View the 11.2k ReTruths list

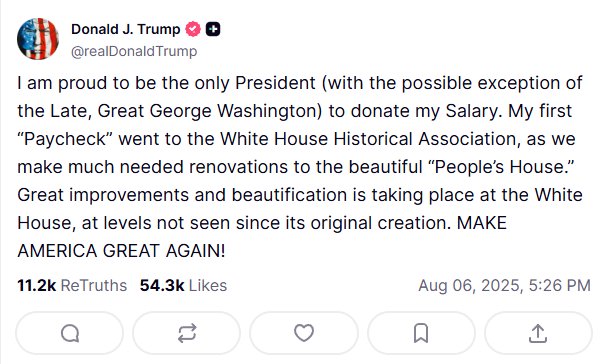coord(72,286)
